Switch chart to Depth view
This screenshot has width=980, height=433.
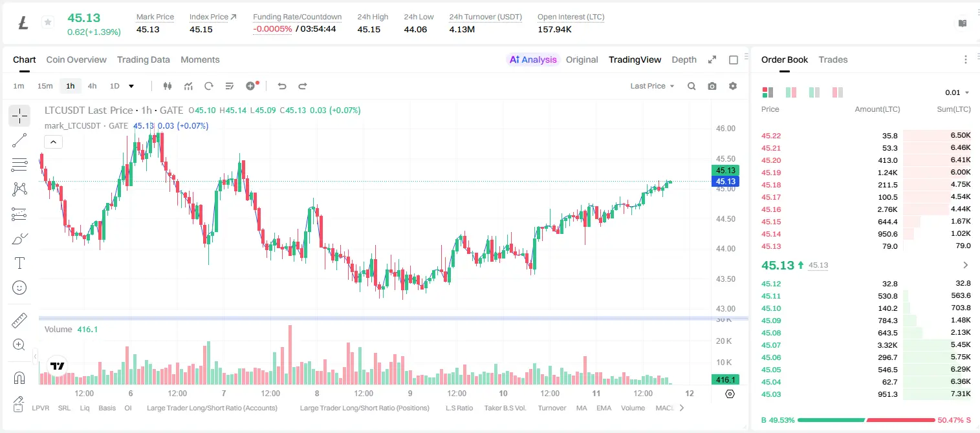684,59
